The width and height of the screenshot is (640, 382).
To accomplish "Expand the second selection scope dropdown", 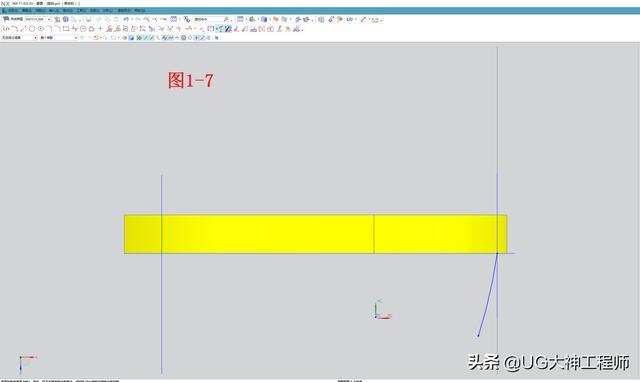I will point(58,38).
